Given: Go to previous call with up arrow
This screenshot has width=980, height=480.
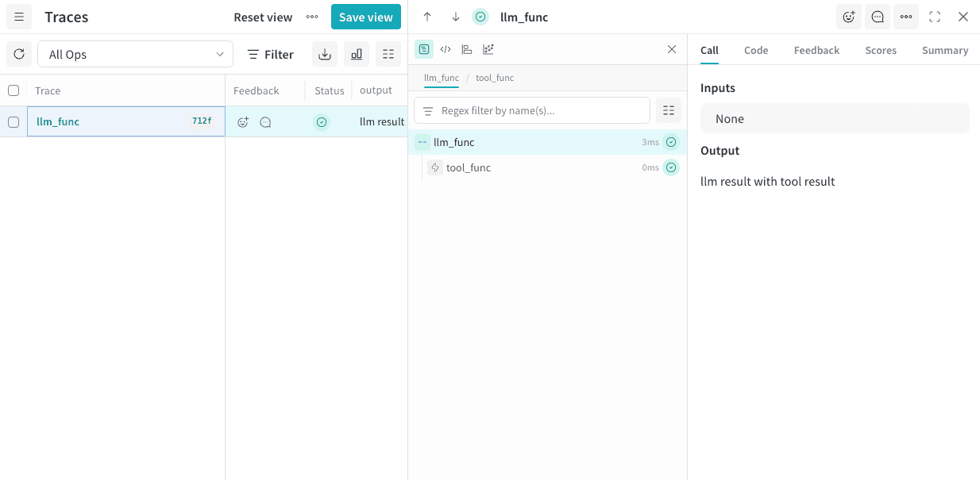Looking at the screenshot, I should [x=427, y=17].
